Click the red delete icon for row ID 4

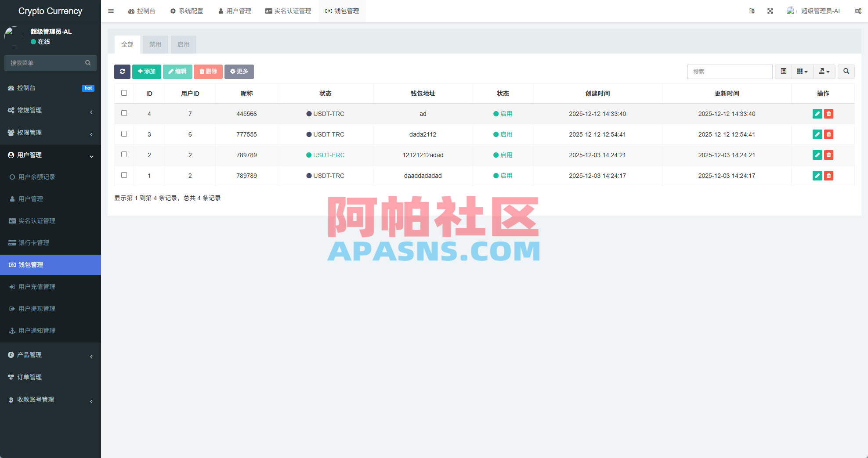(x=828, y=114)
